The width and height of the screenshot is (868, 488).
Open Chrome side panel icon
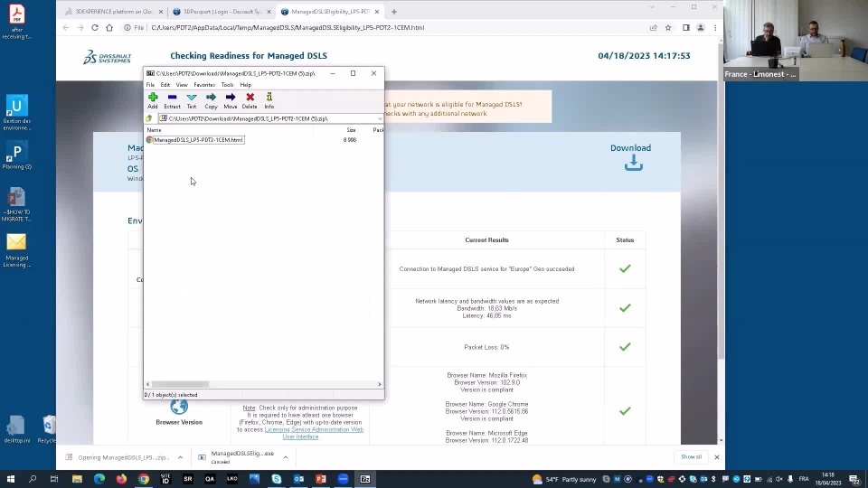686,28
